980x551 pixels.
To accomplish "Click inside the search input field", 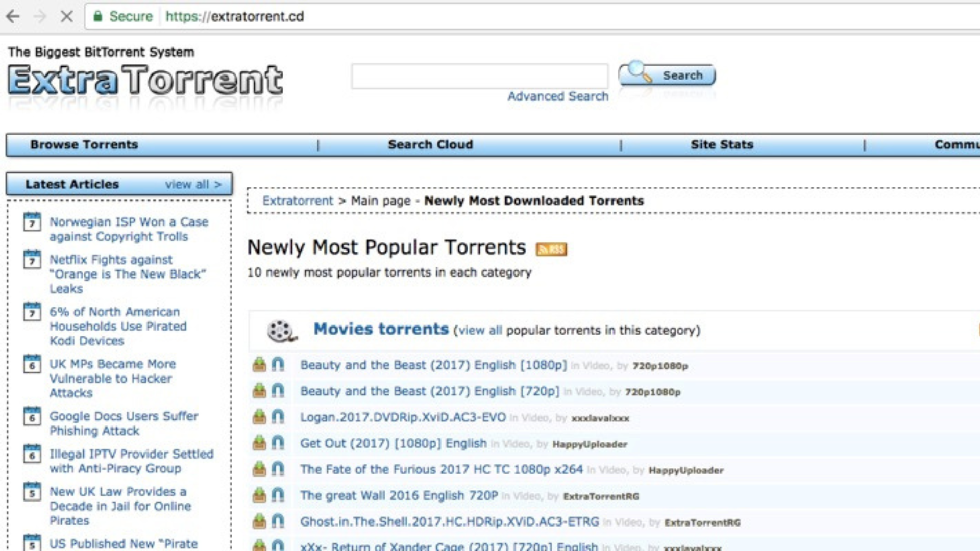I will 479,76.
